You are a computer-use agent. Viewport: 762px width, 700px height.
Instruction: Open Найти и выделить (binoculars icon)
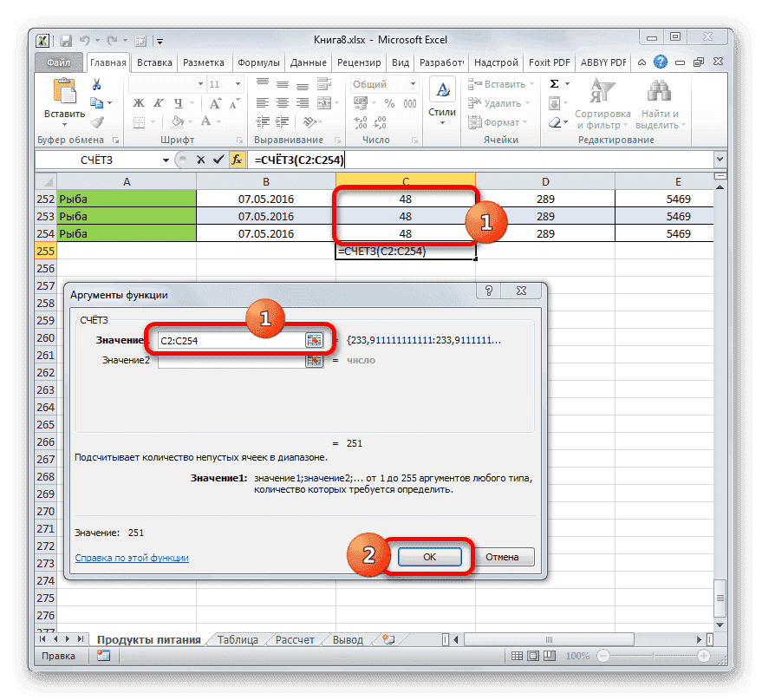(x=658, y=89)
